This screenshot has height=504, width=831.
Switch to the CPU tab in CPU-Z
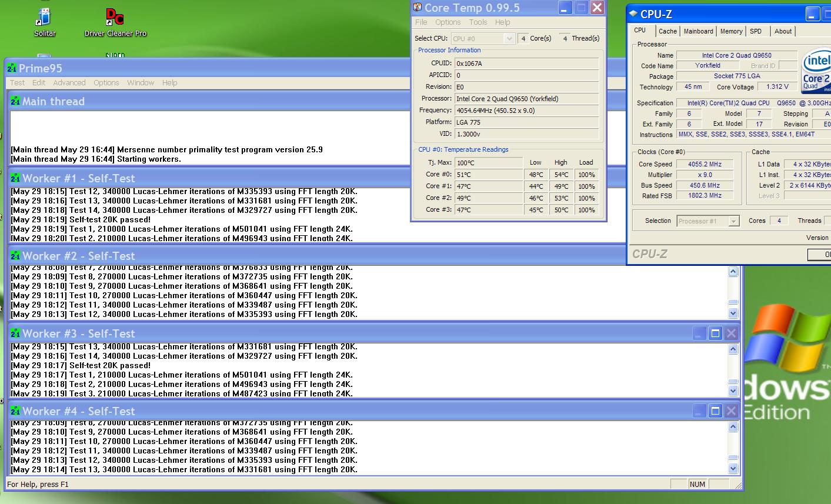[640, 31]
